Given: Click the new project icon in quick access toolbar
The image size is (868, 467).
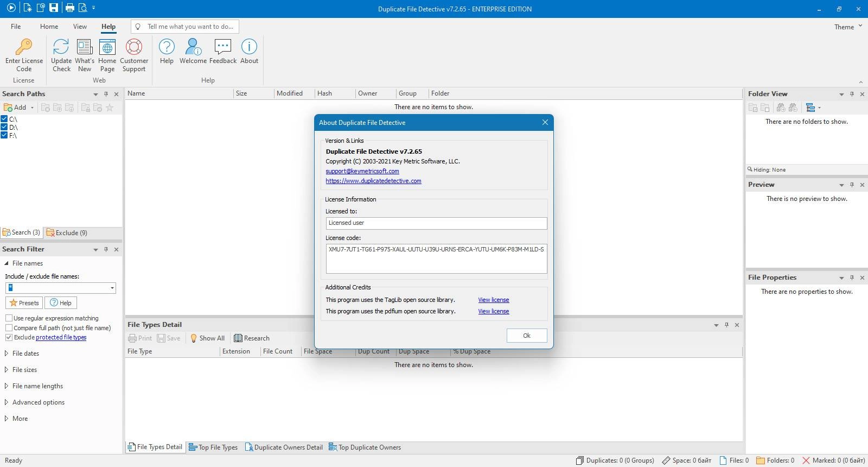Looking at the screenshot, I should coord(27,8).
